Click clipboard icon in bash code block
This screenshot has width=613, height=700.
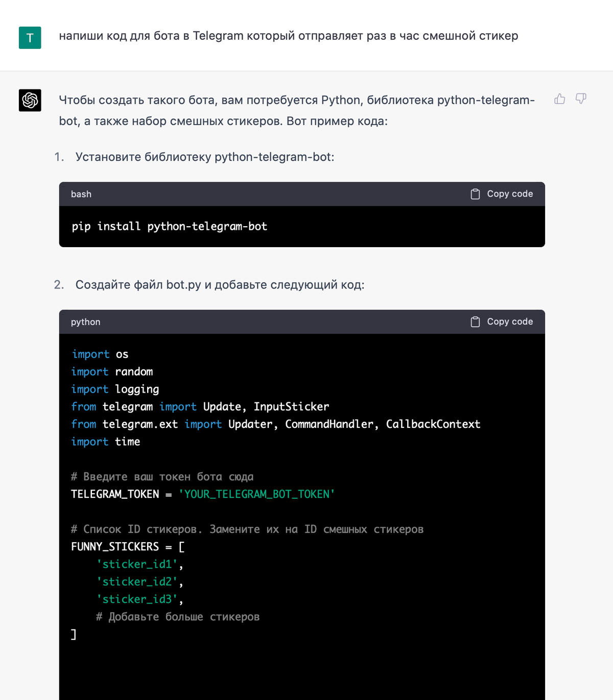(475, 194)
